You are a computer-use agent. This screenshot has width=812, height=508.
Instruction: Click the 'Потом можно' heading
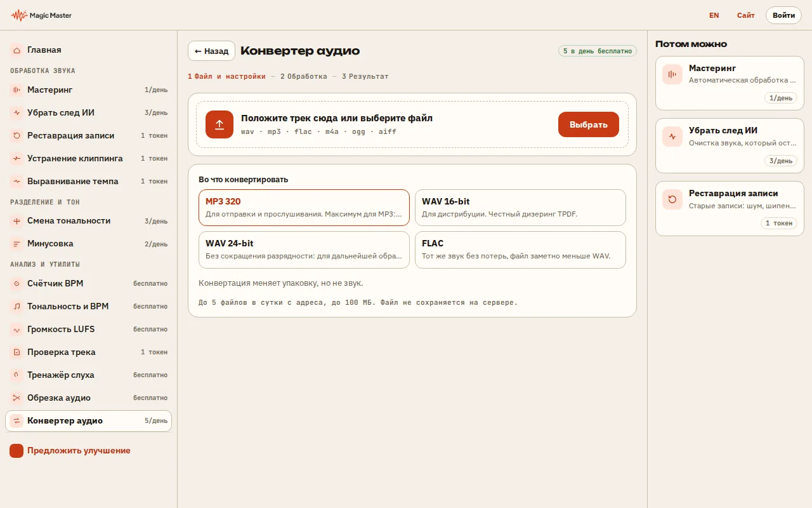click(x=691, y=44)
